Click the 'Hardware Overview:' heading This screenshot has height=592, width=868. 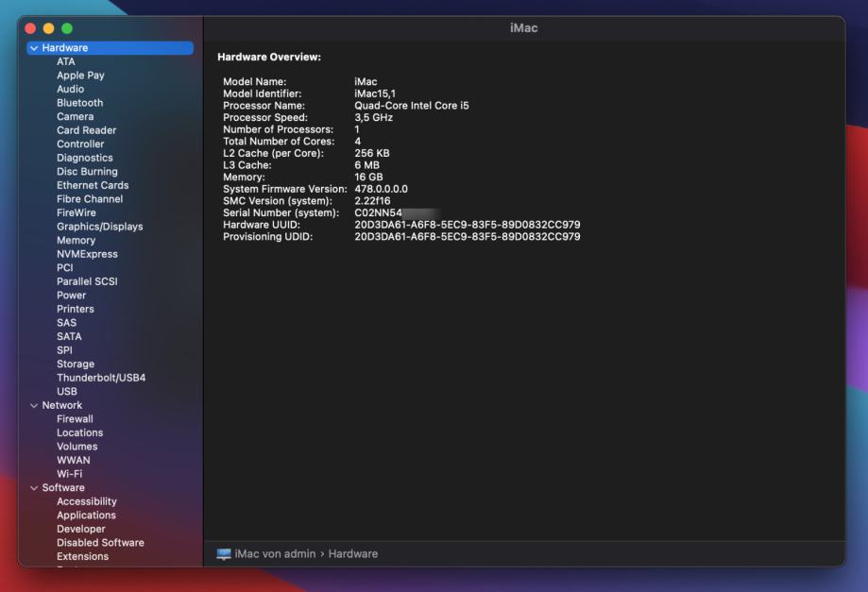(x=269, y=57)
